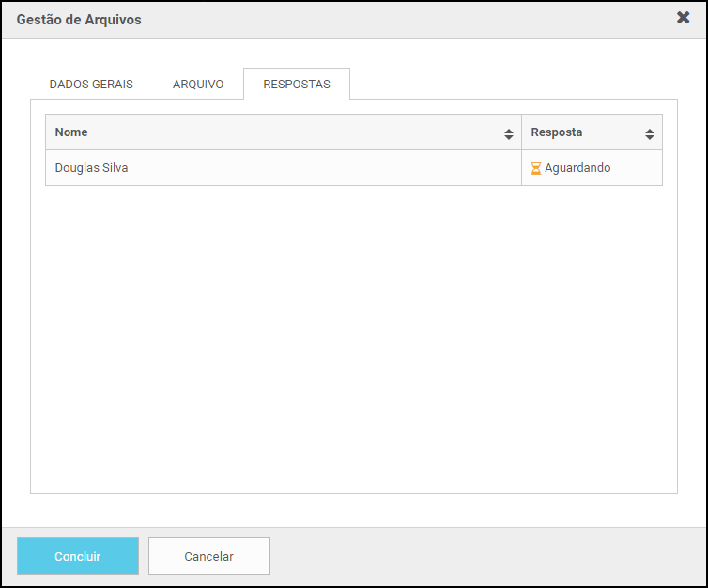The height and width of the screenshot is (588, 708).
Task: Select the RESPOSTAS tab
Action: [297, 85]
